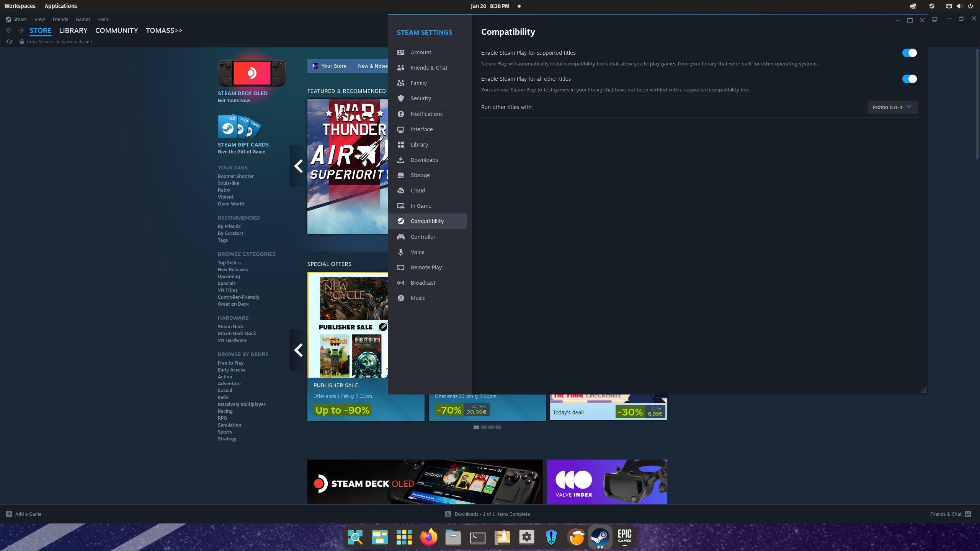The height and width of the screenshot is (551, 980).
Task: Open Controller settings via gamepad icon
Action: 400,237
